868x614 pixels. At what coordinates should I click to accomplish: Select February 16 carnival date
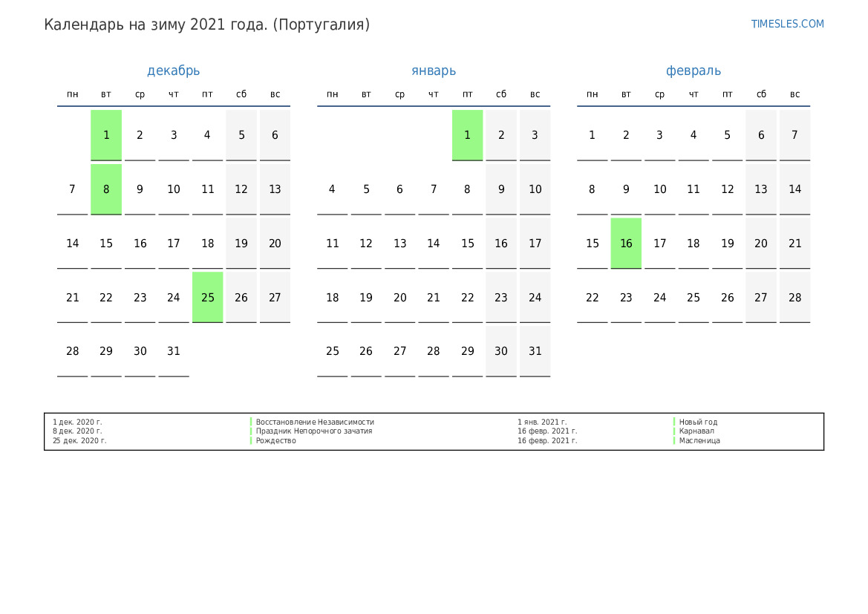(626, 244)
